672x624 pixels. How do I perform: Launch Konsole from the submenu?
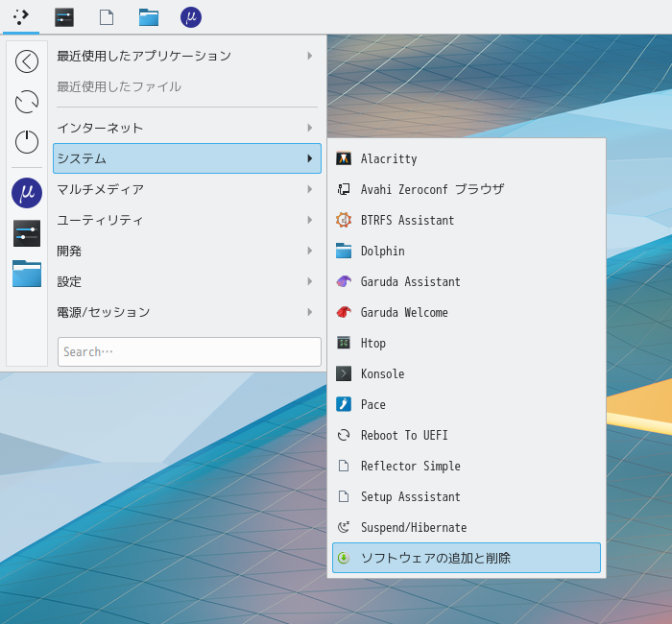(467, 373)
